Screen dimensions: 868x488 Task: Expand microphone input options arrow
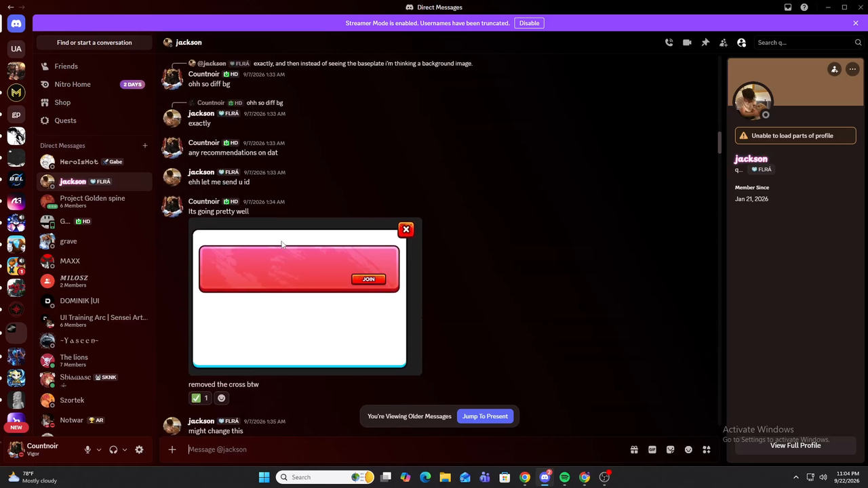click(98, 449)
